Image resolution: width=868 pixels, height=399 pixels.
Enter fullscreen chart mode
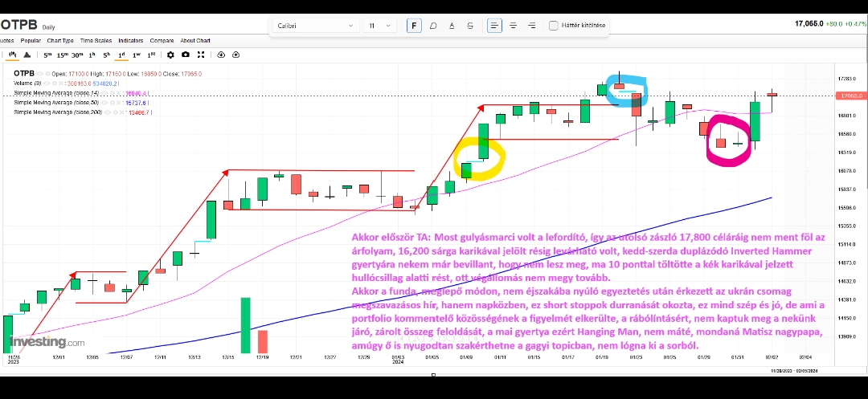coord(200,55)
